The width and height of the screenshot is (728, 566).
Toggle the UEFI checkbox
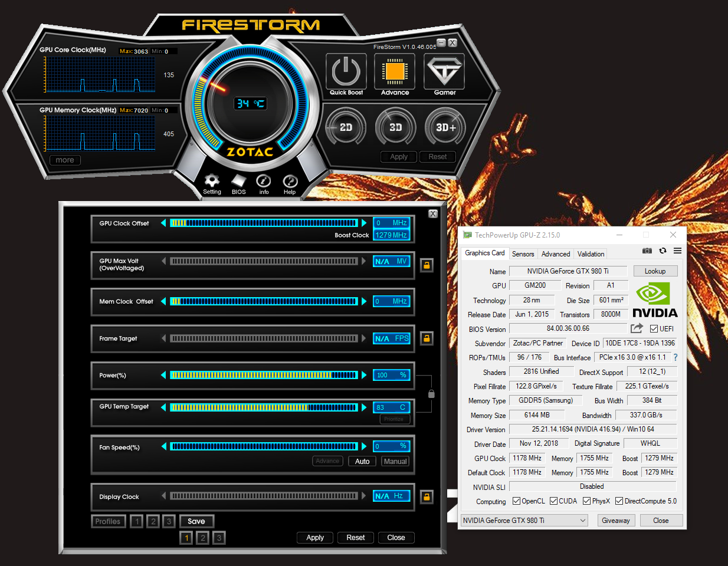tap(654, 329)
